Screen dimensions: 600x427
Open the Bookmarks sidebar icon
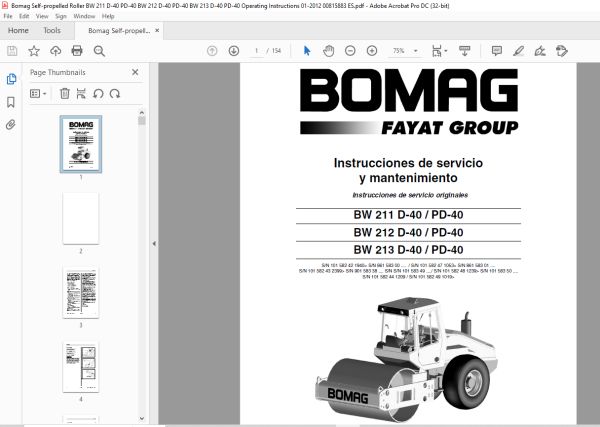click(11, 102)
